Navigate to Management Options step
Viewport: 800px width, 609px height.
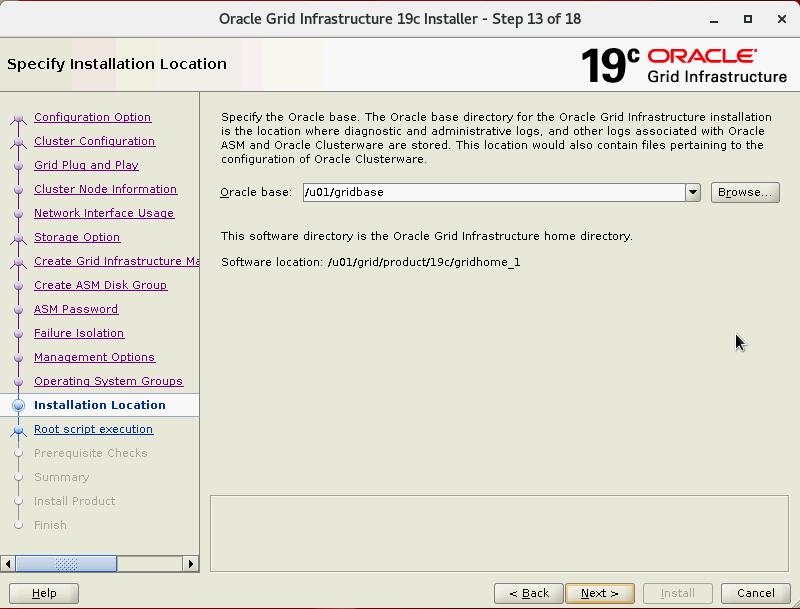click(x=94, y=357)
